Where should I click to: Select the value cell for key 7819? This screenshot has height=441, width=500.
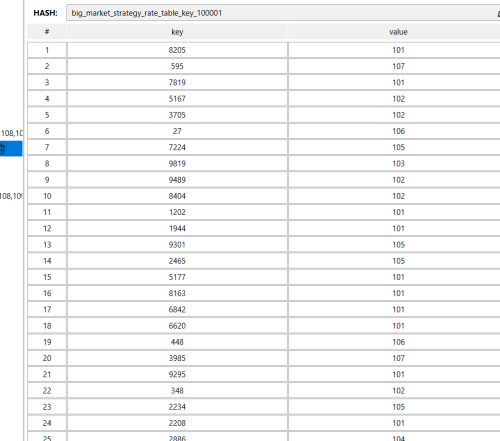click(x=398, y=82)
